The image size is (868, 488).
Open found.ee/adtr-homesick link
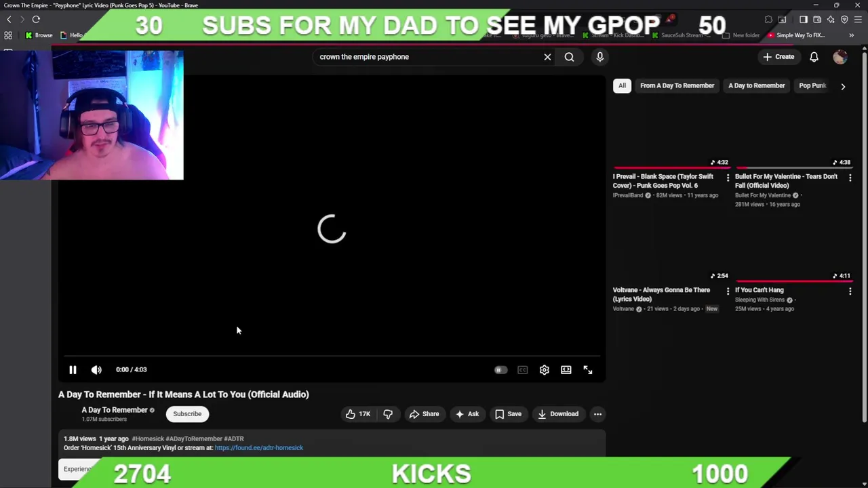coord(259,447)
